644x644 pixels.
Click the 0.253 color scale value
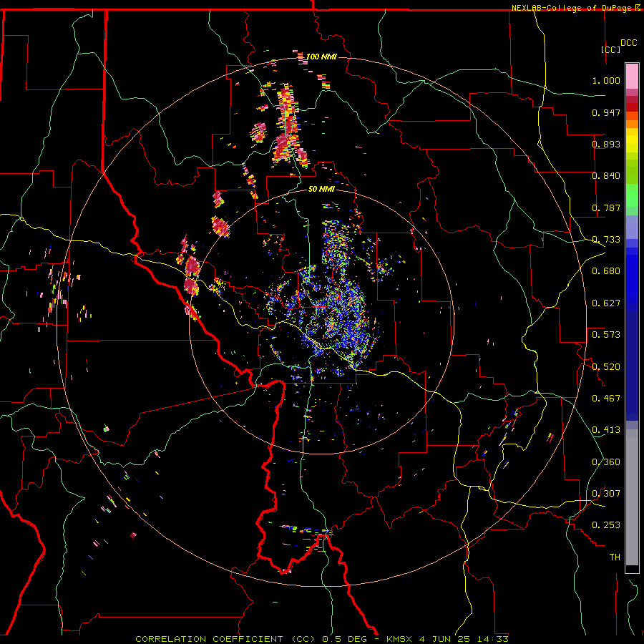pyautogui.click(x=606, y=525)
